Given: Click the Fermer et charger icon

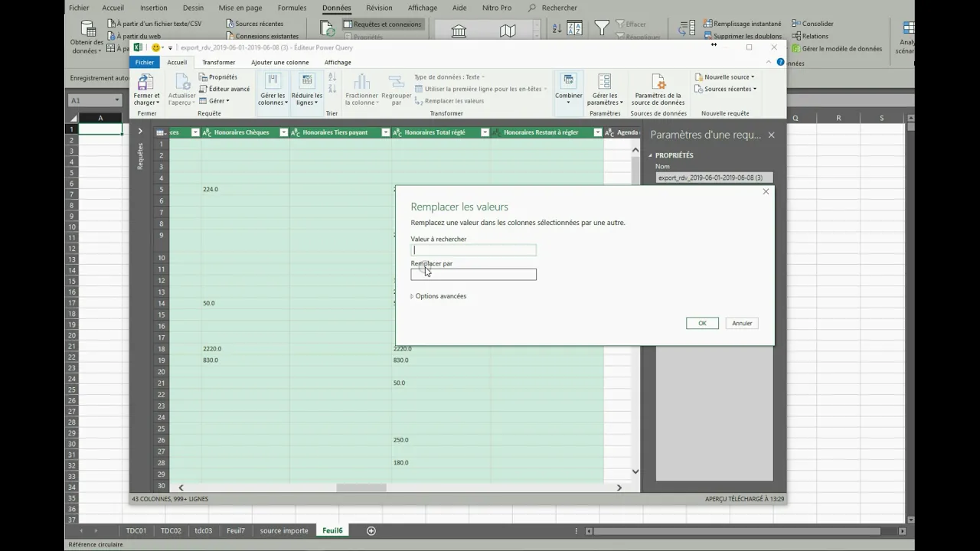Looking at the screenshot, I should click(145, 82).
